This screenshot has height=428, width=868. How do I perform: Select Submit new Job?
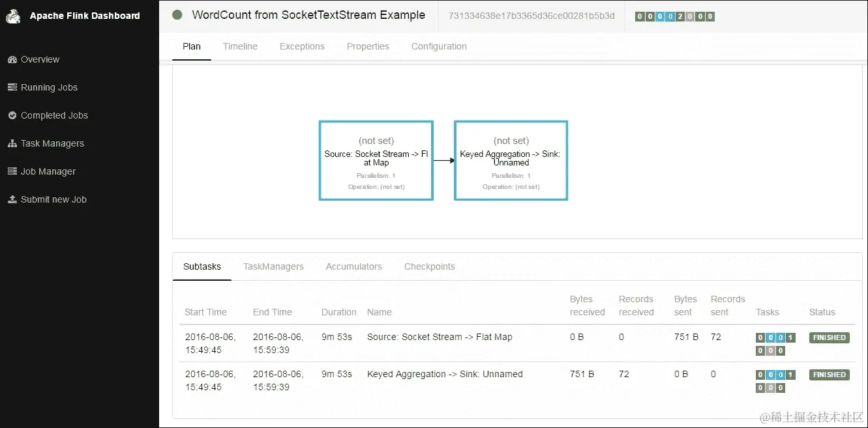53,199
